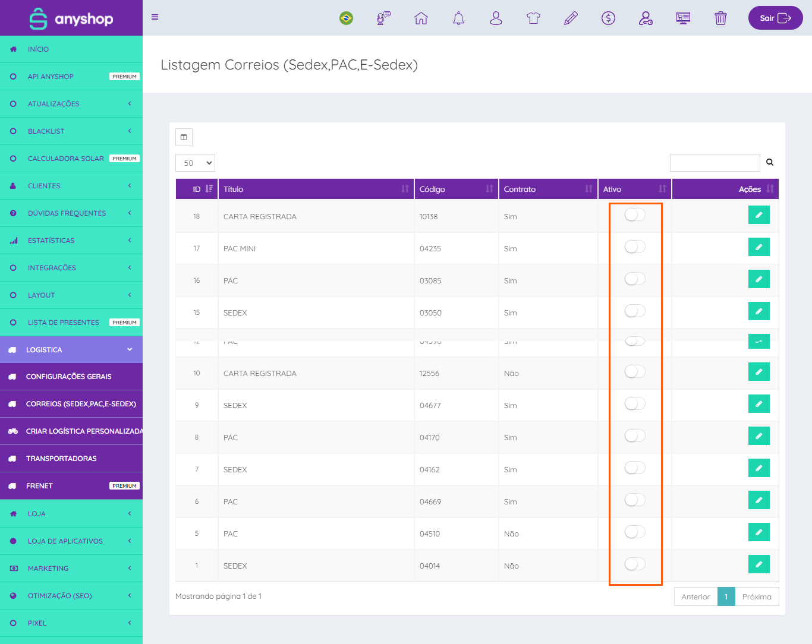This screenshot has height=644, width=812.
Task: Click the Sair logout button
Action: coord(775,18)
